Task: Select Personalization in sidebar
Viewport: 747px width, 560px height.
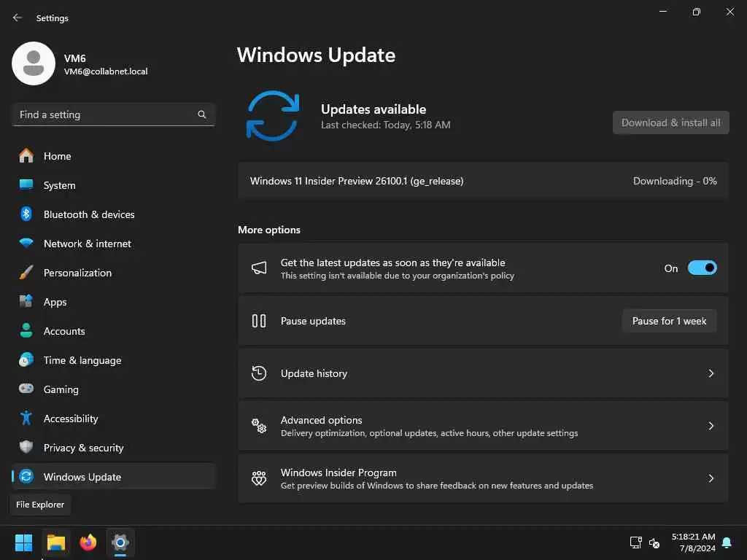Action: [113, 273]
